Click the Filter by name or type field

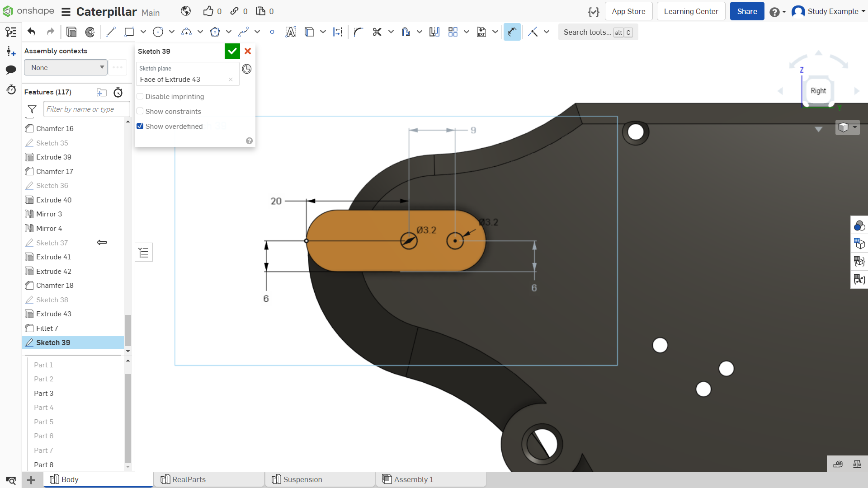tap(86, 109)
